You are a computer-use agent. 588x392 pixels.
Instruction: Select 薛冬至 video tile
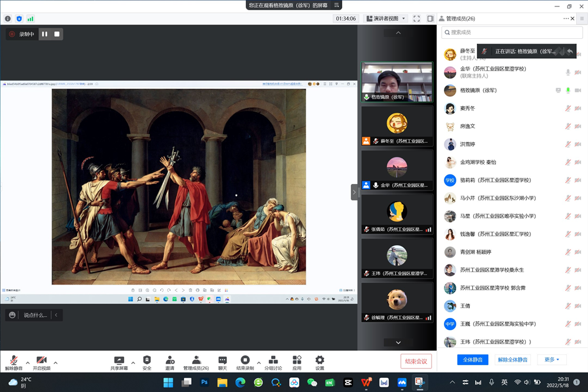pyautogui.click(x=397, y=126)
